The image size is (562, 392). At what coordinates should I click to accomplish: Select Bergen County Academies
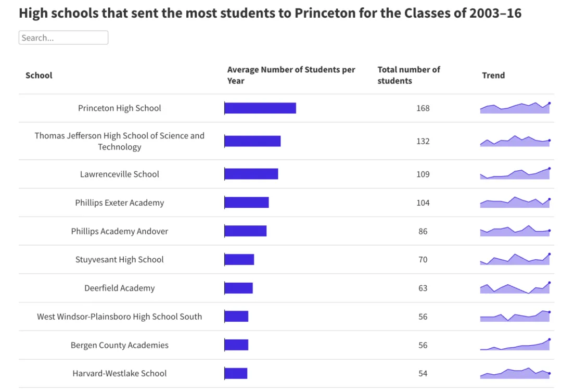coord(120,345)
